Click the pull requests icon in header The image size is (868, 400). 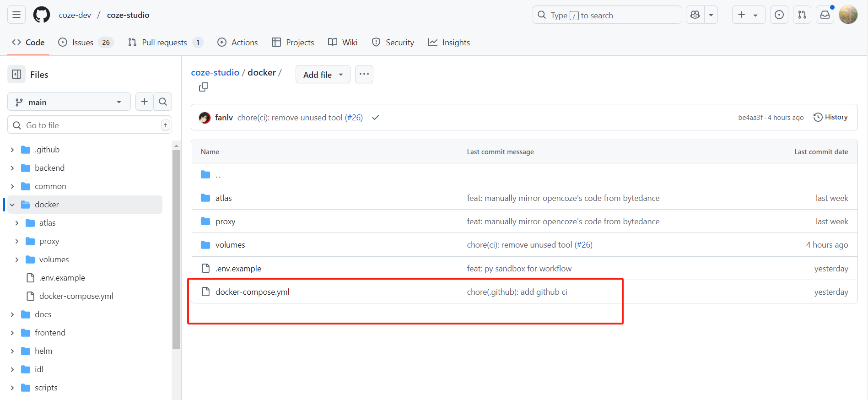click(x=802, y=15)
